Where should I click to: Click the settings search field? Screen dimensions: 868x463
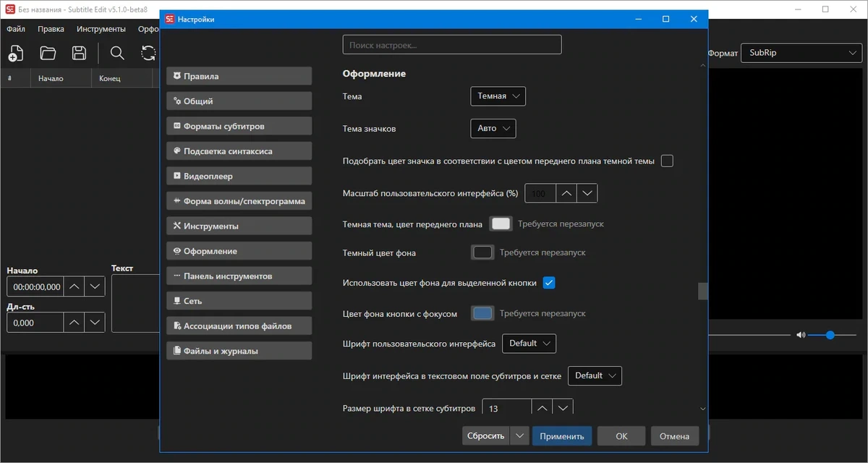point(452,45)
